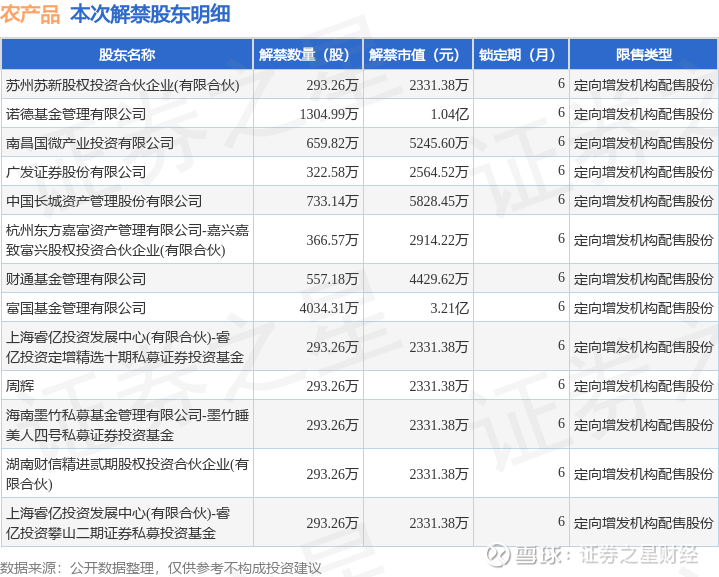Click shareholder 富国基金管理有限公司
The height and width of the screenshot is (577, 719).
point(76,308)
